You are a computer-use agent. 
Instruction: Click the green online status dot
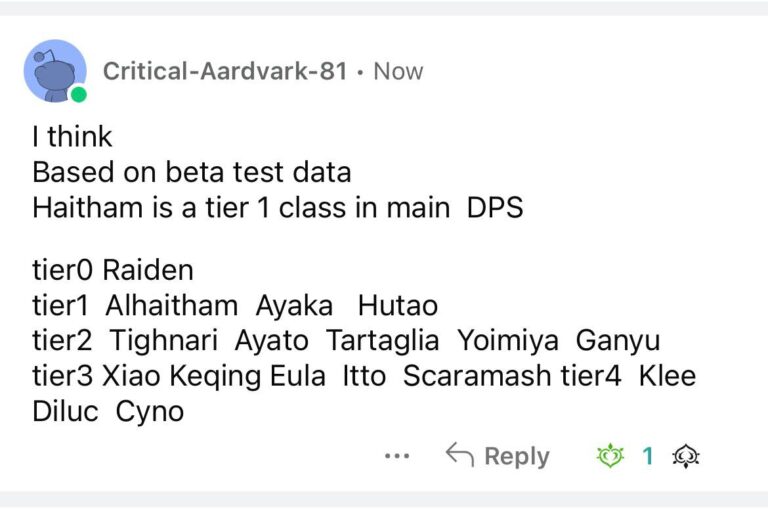[78, 95]
